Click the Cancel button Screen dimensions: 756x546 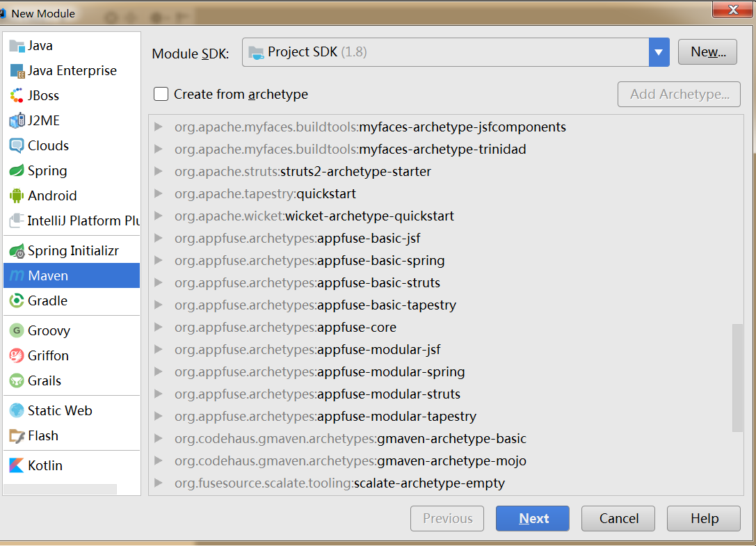(x=618, y=518)
